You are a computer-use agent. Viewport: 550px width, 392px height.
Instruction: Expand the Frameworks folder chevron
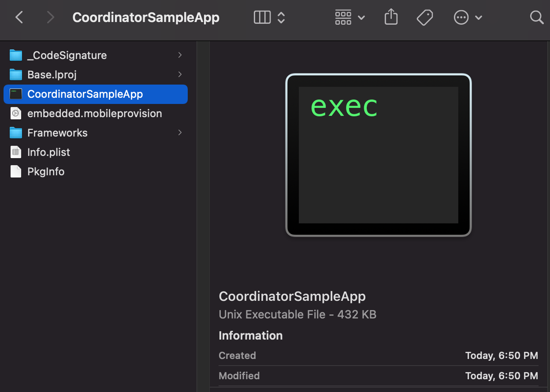click(180, 133)
